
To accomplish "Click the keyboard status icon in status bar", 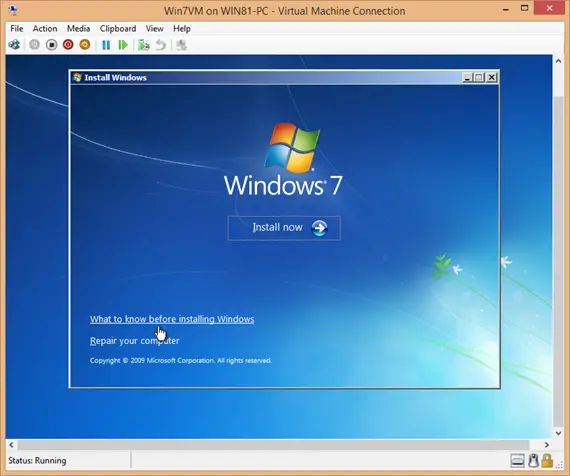I will coord(517,460).
